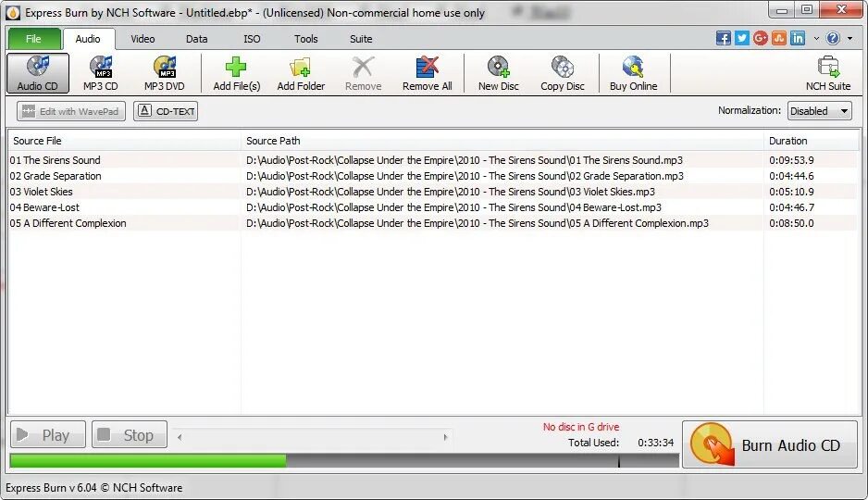Click the duration 0:05:10.9

click(791, 192)
